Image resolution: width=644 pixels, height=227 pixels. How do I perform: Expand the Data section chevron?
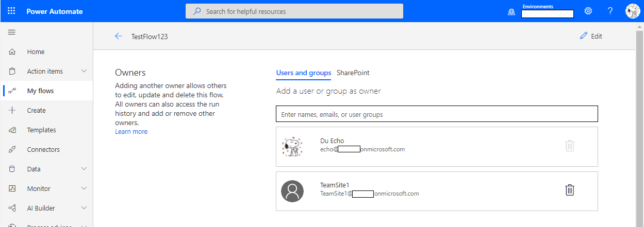pyautogui.click(x=84, y=169)
